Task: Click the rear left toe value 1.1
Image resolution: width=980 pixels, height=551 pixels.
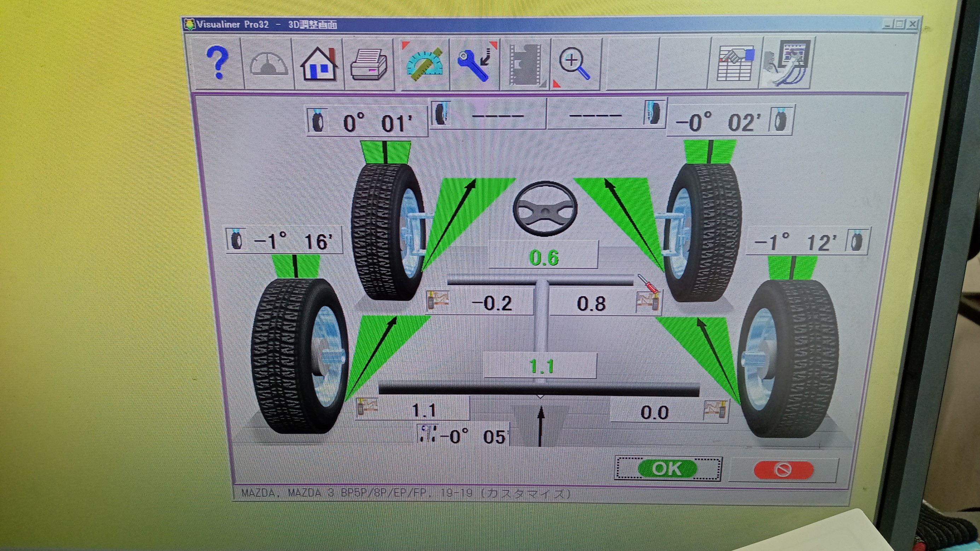Action: (x=423, y=410)
